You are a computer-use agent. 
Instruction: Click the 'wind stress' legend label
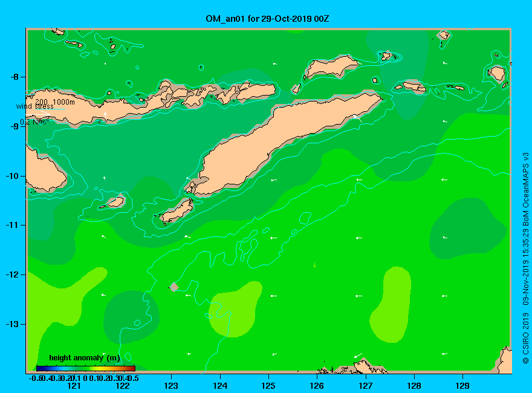pos(35,106)
